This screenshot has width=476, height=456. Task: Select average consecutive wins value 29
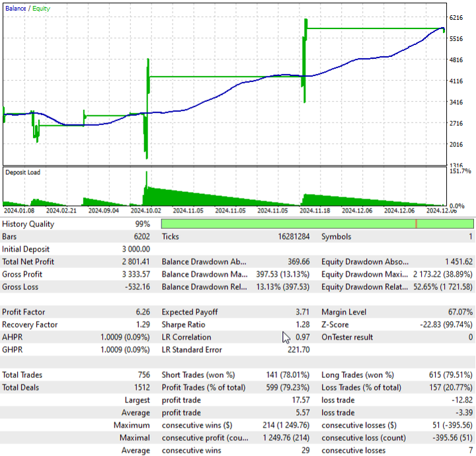pos(305,450)
